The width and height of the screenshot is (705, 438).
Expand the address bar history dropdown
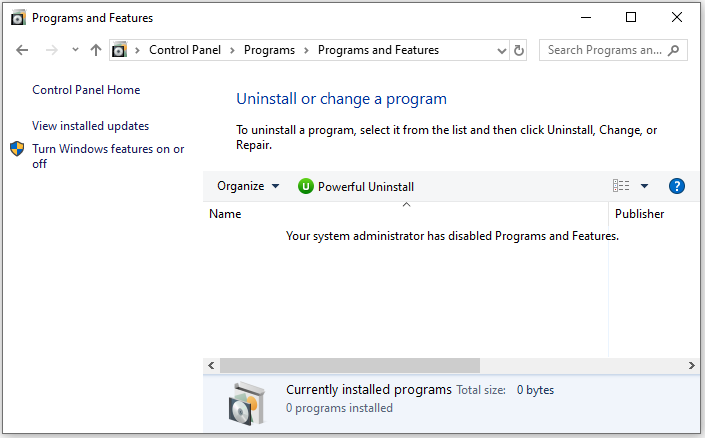[502, 50]
